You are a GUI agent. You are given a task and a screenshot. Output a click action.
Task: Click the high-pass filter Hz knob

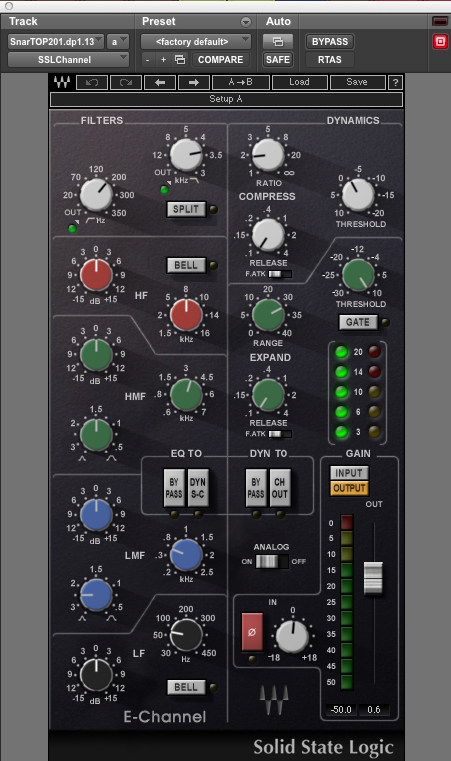point(96,195)
